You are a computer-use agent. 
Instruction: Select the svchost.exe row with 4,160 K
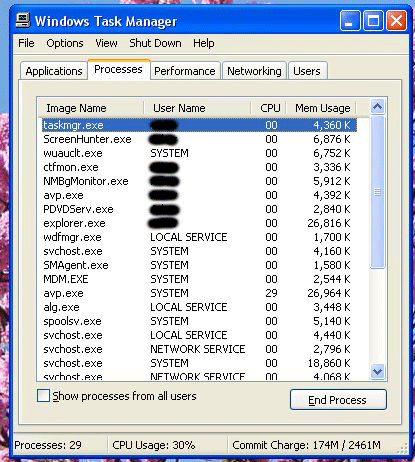pyautogui.click(x=199, y=251)
